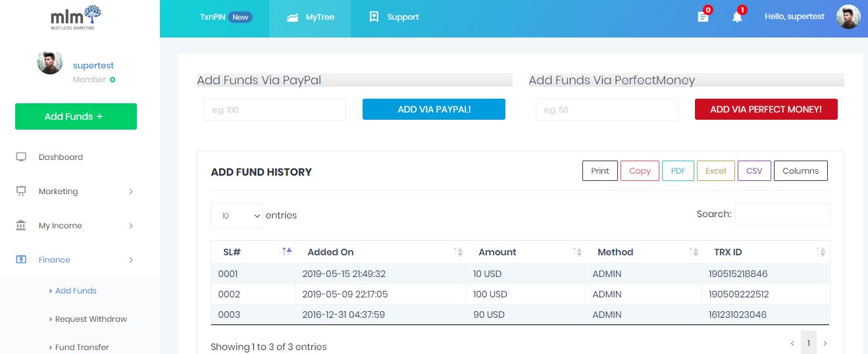Image resolution: width=868 pixels, height=354 pixels.
Task: Click the MLM tree logo
Action: [76, 18]
